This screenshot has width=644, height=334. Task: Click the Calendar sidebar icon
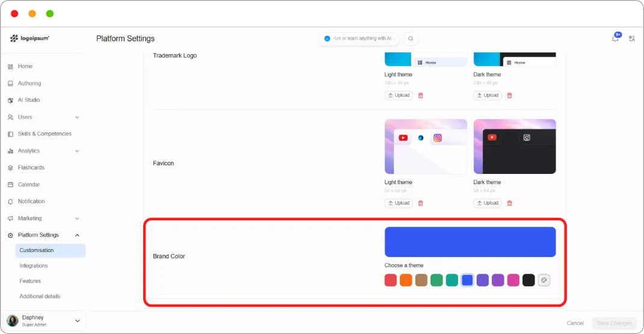(x=10, y=185)
